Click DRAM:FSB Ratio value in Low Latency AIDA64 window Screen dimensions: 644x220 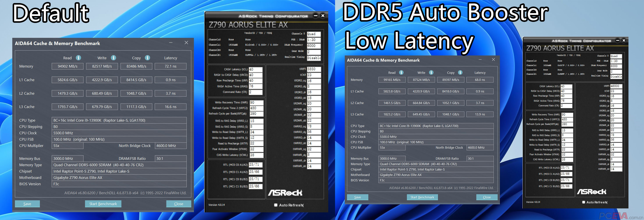tap(480, 159)
